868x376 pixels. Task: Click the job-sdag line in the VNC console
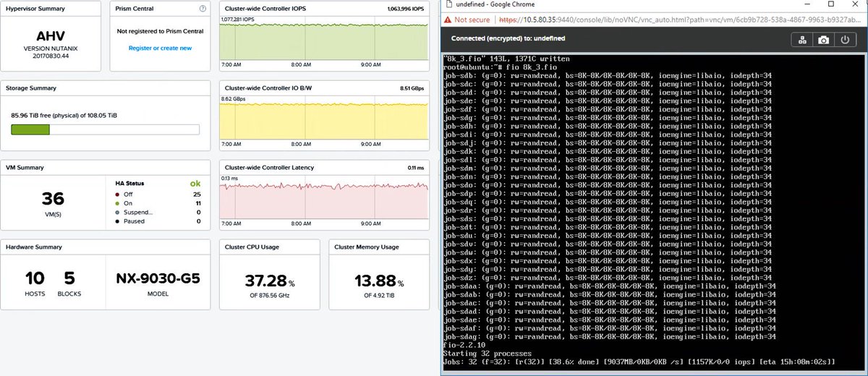click(x=609, y=336)
